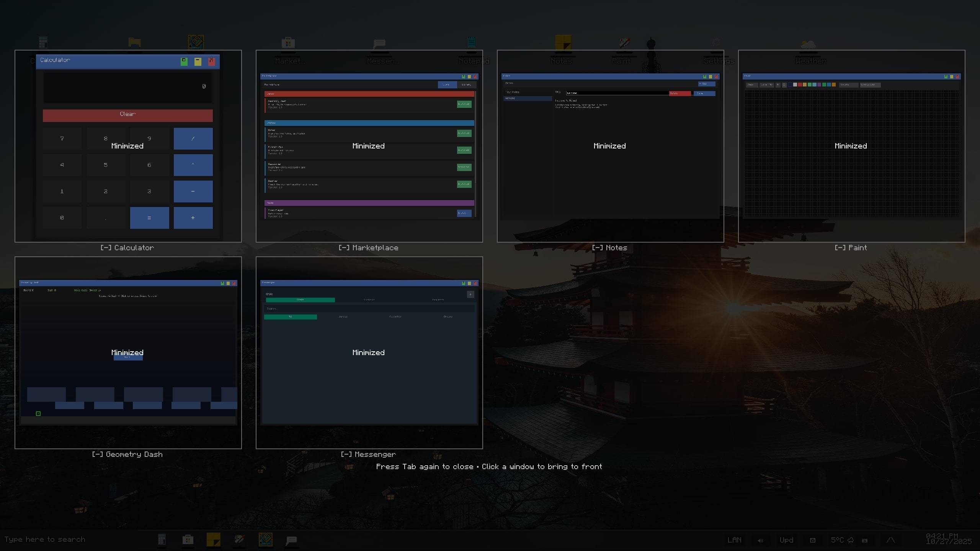Open Marketplace briefcase icon on taskbar
This screenshot has height=551, width=980.
point(188,540)
